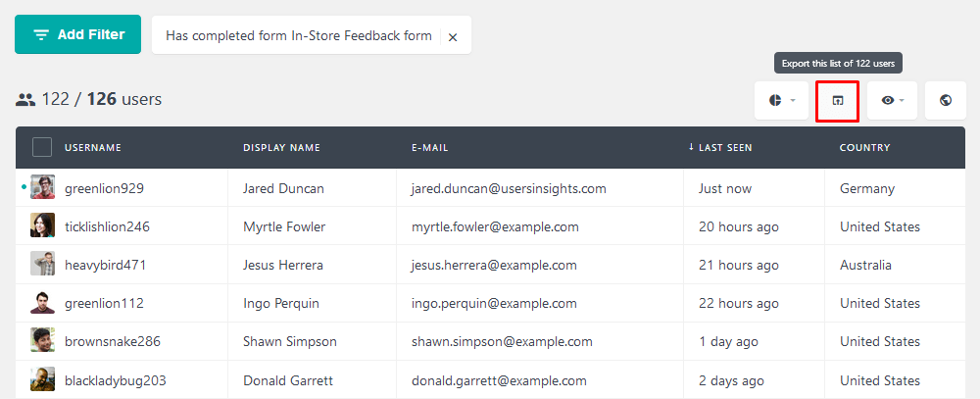This screenshot has width=980, height=399.
Task: Select display name Donald Garrett
Action: 288,380
